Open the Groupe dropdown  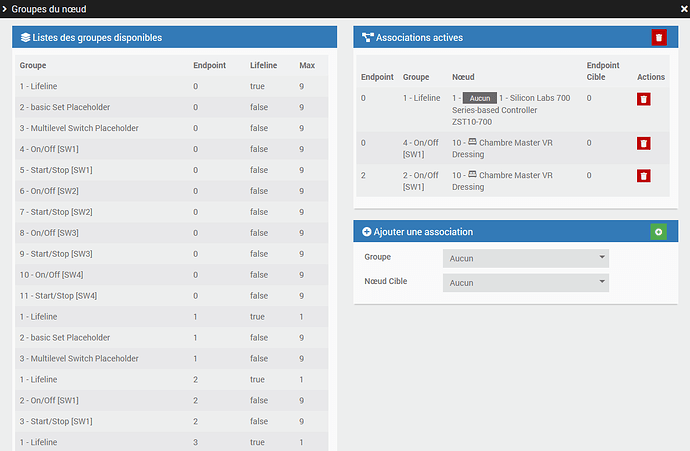[x=525, y=258]
